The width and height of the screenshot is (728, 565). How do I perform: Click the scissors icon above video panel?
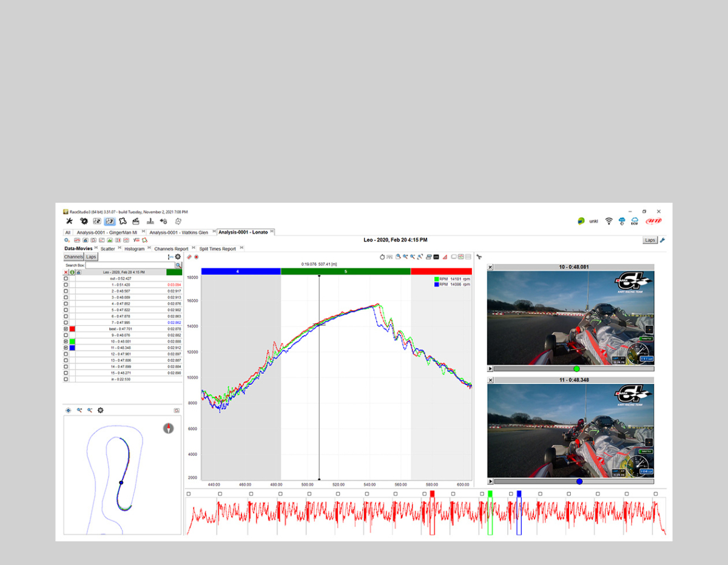pos(479,257)
